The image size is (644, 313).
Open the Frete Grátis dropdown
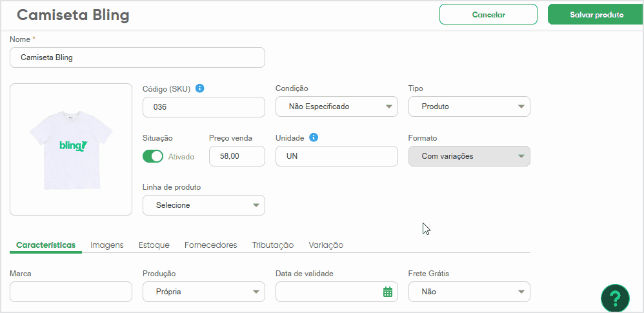tap(469, 292)
